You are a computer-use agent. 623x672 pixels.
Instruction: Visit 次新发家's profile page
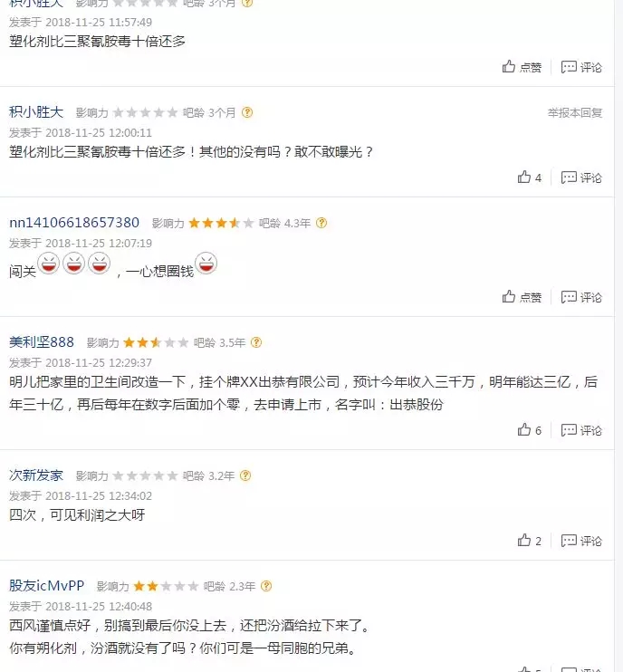(36, 475)
